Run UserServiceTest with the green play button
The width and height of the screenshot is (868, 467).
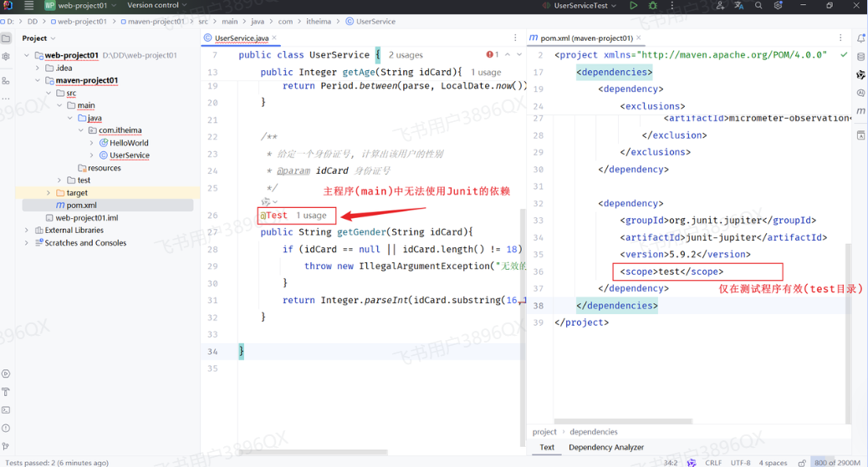pos(633,6)
